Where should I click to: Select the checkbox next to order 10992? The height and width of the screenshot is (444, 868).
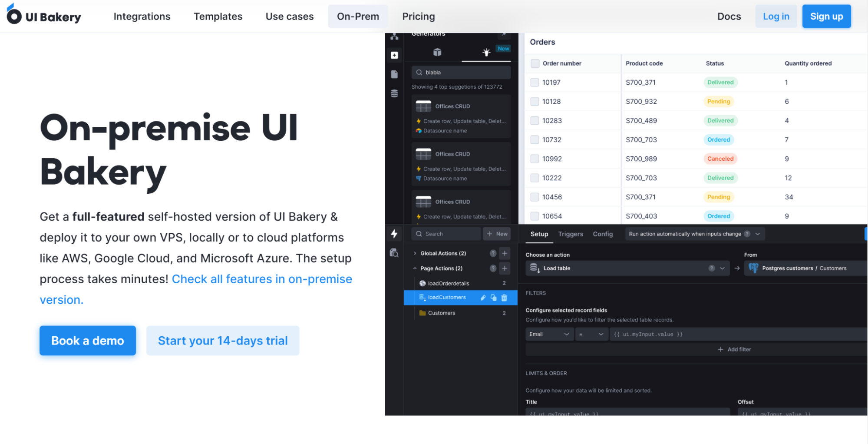(x=535, y=159)
